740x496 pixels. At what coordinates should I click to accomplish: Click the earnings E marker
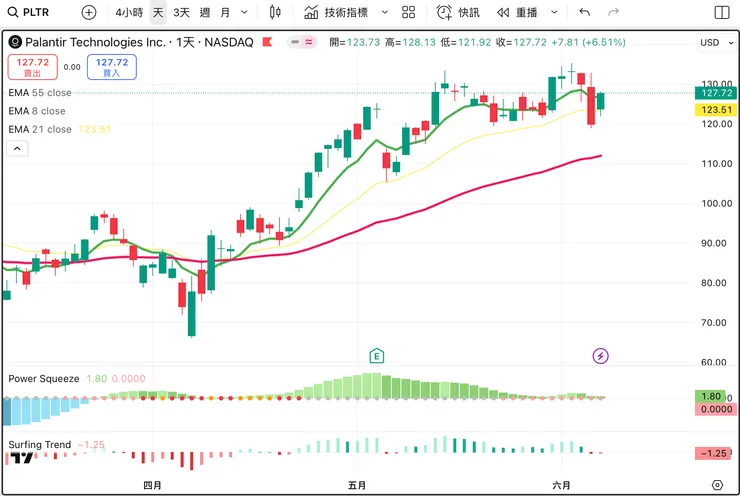pos(377,355)
